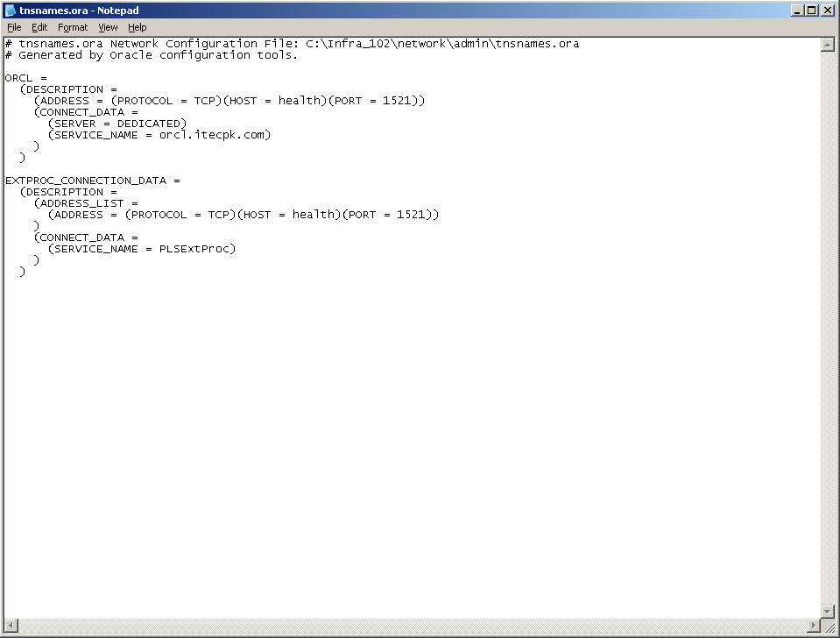Click '(CONNECT_DATA =' under the EXTPROC entry
840x638 pixels.
click(86, 237)
